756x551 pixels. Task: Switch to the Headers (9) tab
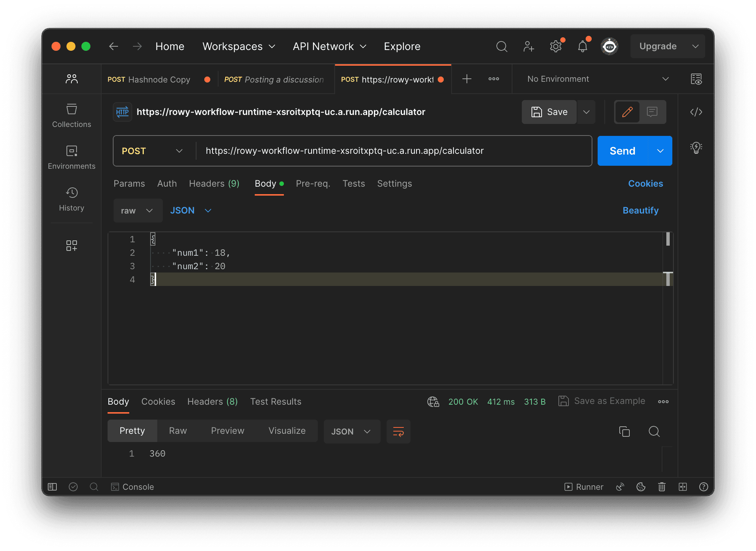(x=214, y=183)
